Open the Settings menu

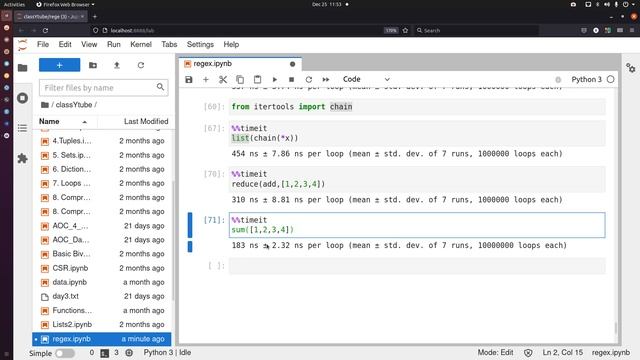click(x=200, y=44)
